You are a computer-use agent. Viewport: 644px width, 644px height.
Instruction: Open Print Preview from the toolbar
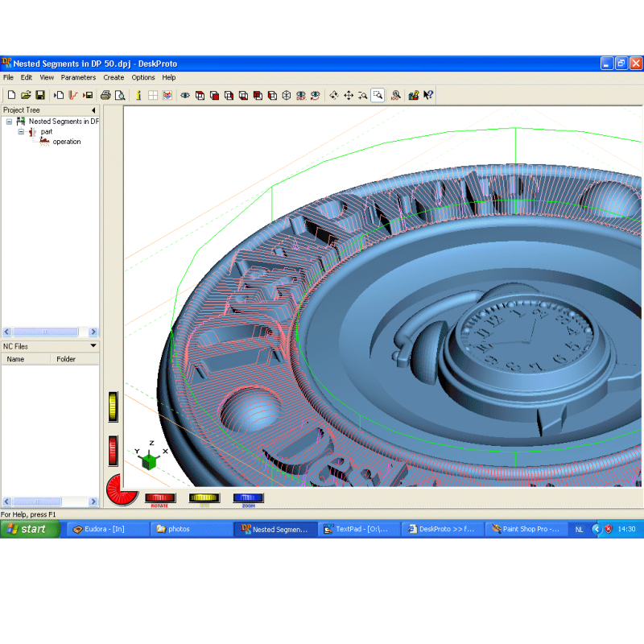pos(120,95)
